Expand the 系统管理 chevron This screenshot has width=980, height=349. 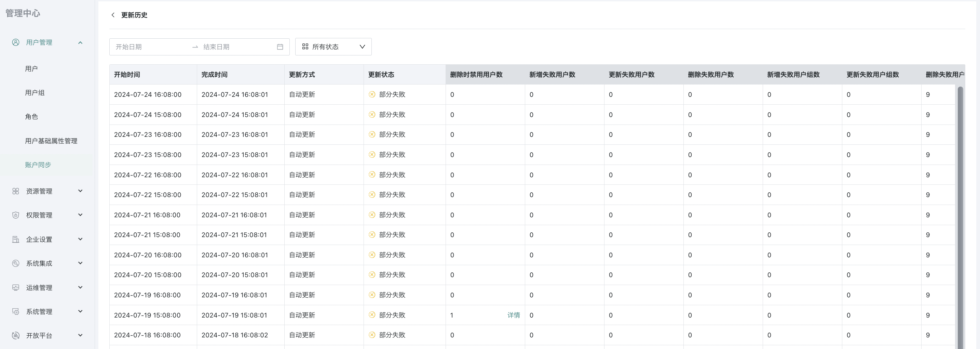(80, 311)
